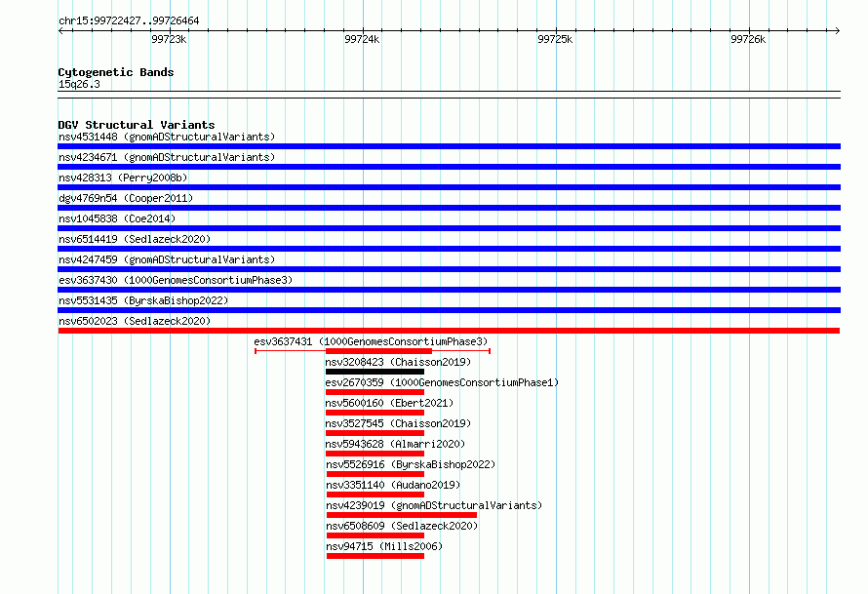Image resolution: width=868 pixels, height=594 pixels.
Task: Click the red bar under nsv3527545
Action: 375,433
